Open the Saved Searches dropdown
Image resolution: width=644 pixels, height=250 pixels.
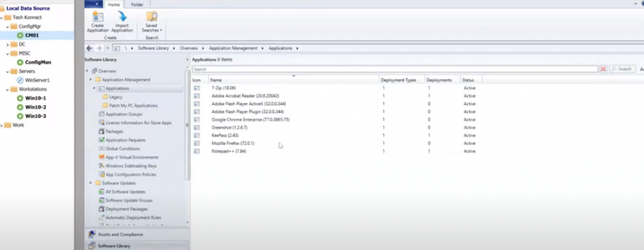click(x=152, y=21)
